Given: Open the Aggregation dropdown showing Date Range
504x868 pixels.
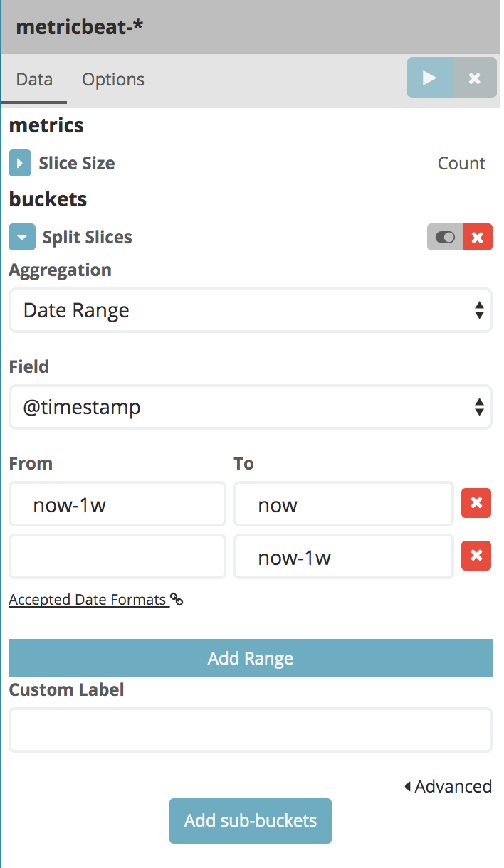Looking at the screenshot, I should pyautogui.click(x=250, y=310).
